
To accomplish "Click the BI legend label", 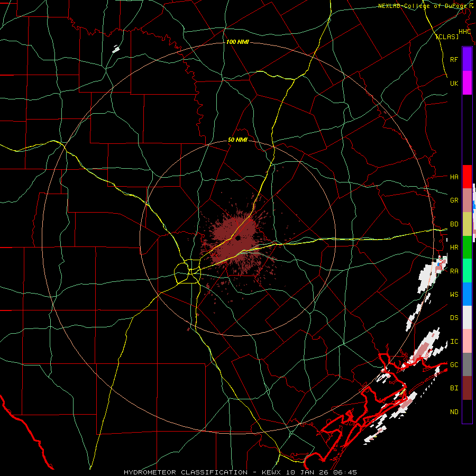I will [x=454, y=388].
